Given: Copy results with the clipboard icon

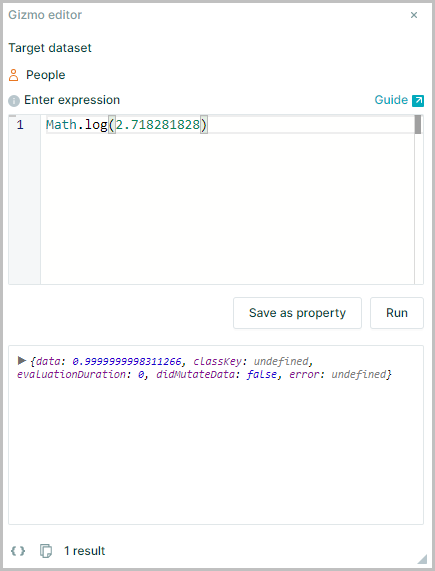Looking at the screenshot, I should [x=46, y=551].
